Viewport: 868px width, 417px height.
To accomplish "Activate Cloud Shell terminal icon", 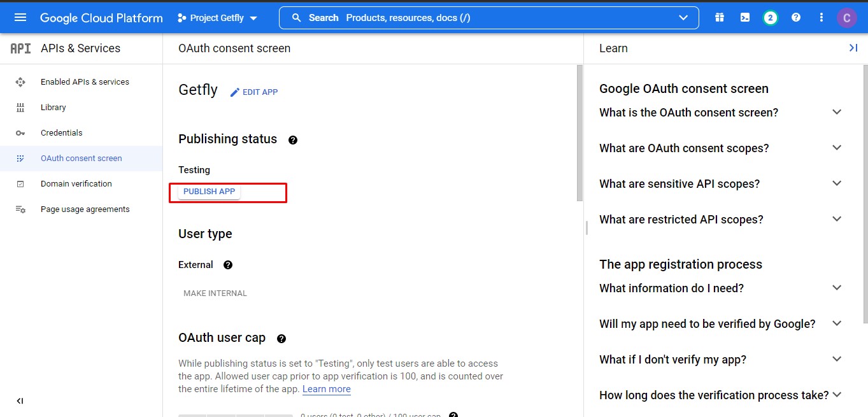I will point(744,18).
